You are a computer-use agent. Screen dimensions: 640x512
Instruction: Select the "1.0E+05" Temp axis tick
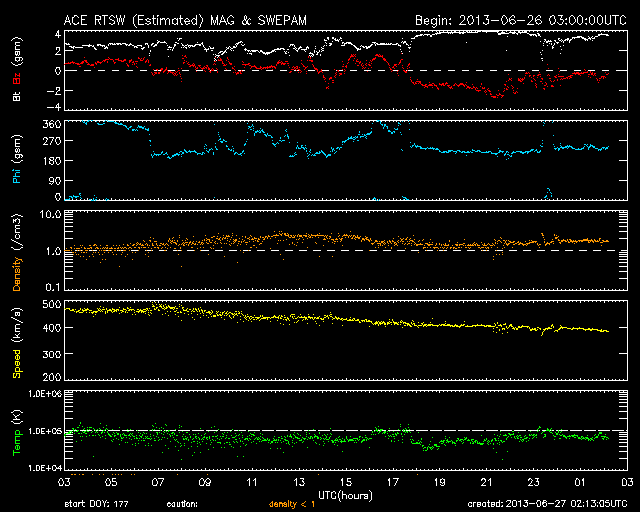(x=45, y=431)
